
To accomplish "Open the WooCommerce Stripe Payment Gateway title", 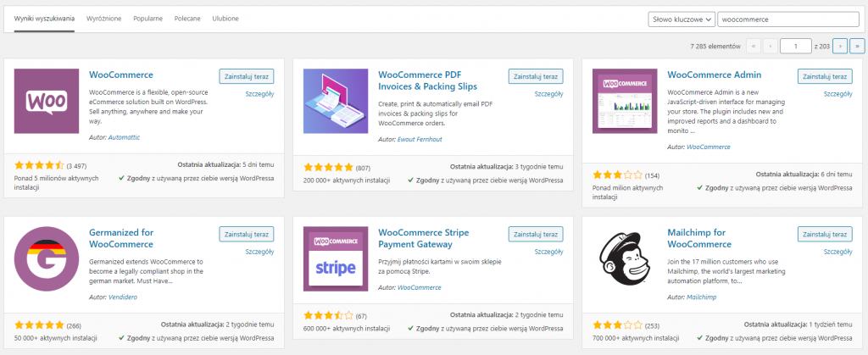I will pyautogui.click(x=424, y=238).
